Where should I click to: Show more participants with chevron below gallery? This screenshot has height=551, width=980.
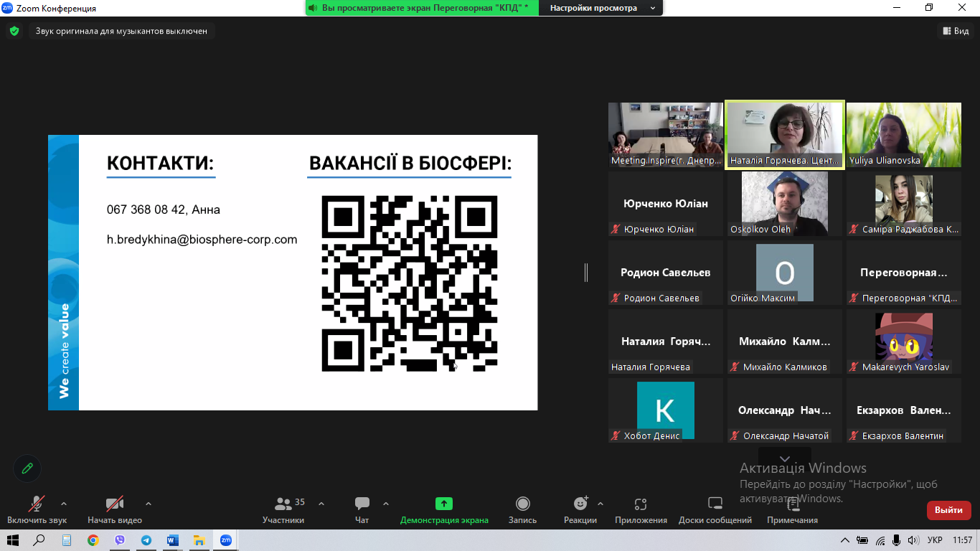pos(785,458)
